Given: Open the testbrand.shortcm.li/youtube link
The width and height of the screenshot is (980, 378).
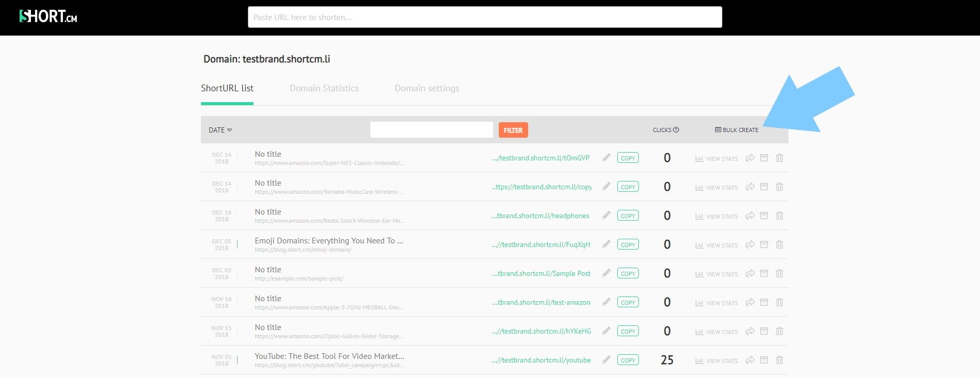Looking at the screenshot, I should pyautogui.click(x=541, y=360).
